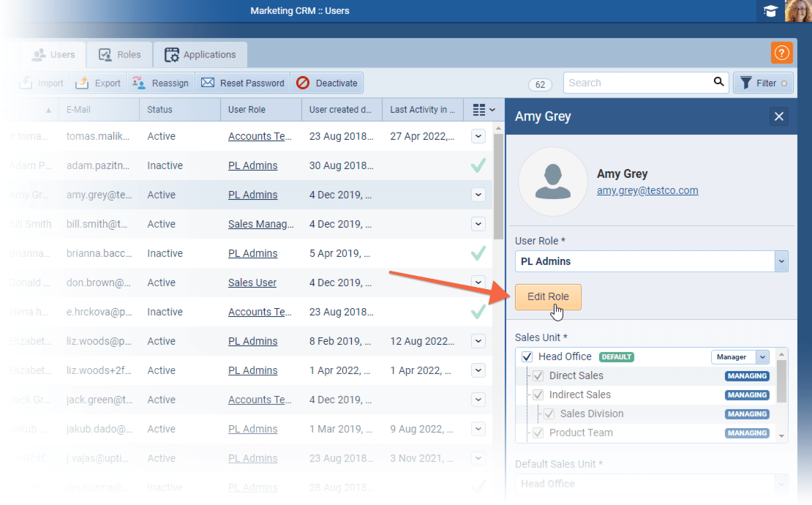Click into the Search input field
This screenshot has width=812, height=505.
click(636, 83)
